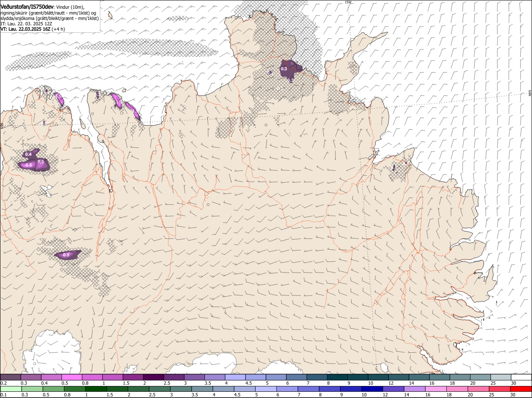The width and height of the screenshot is (532, 398).
Task: Select the 1 dark green rain-scale swatch
Action: [x=96, y=389]
